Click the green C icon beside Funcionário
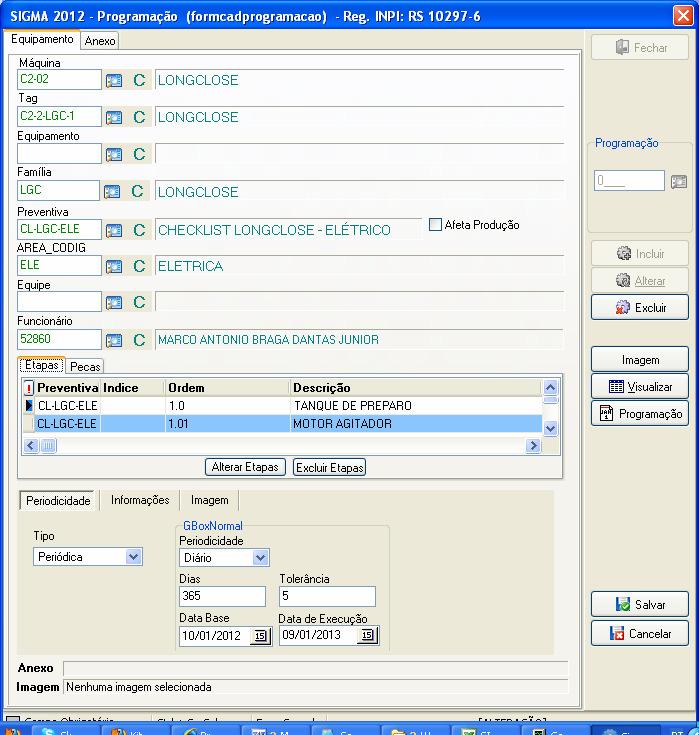699x735 pixels. tap(139, 340)
